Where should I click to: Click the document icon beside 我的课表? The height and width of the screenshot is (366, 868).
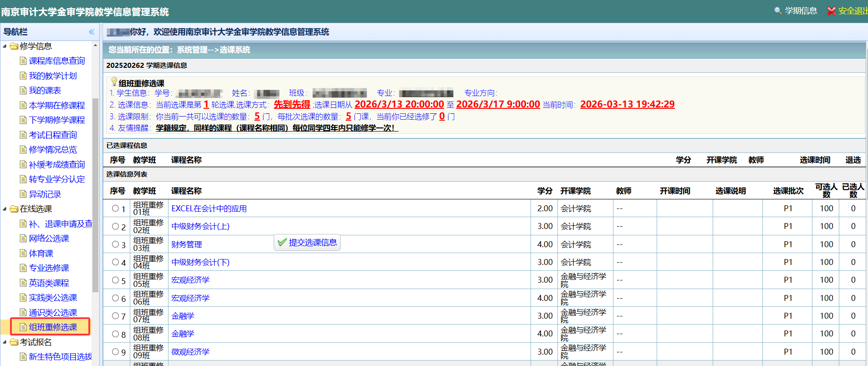click(x=23, y=91)
